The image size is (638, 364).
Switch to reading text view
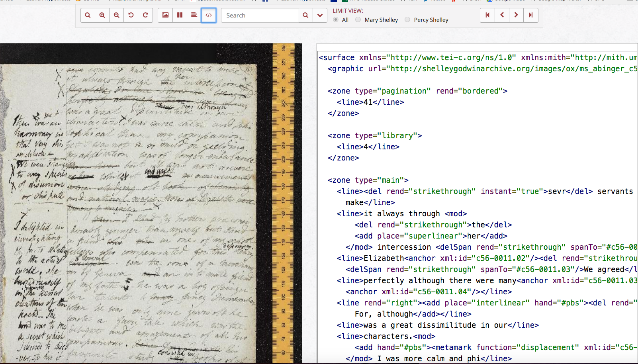(194, 15)
